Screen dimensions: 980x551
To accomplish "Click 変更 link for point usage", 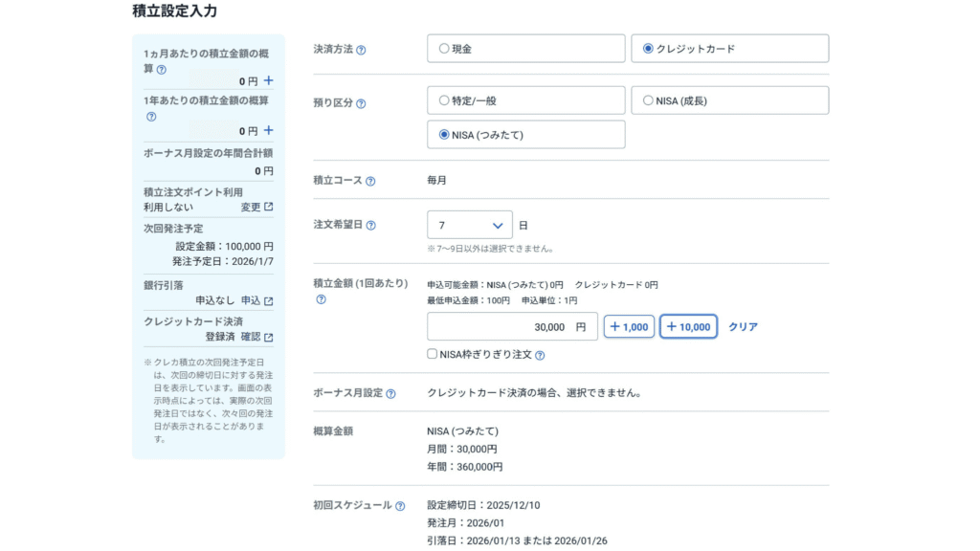I will pos(256,208).
